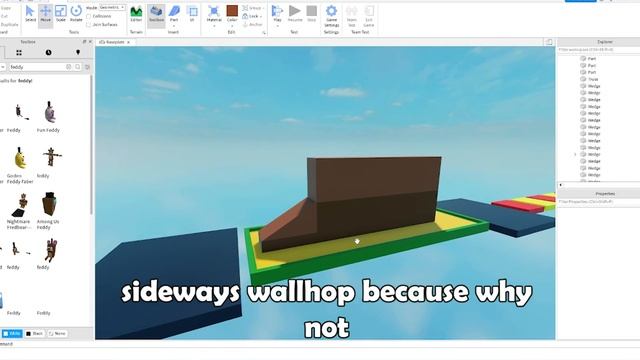Pick the brown Color swatch in the ribbon
The image size is (640, 360).
232,11
